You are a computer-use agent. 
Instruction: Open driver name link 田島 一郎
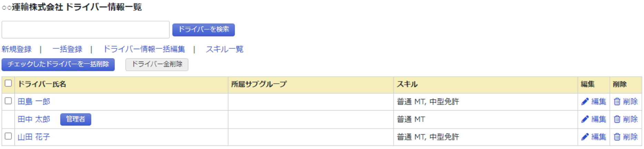point(34,102)
